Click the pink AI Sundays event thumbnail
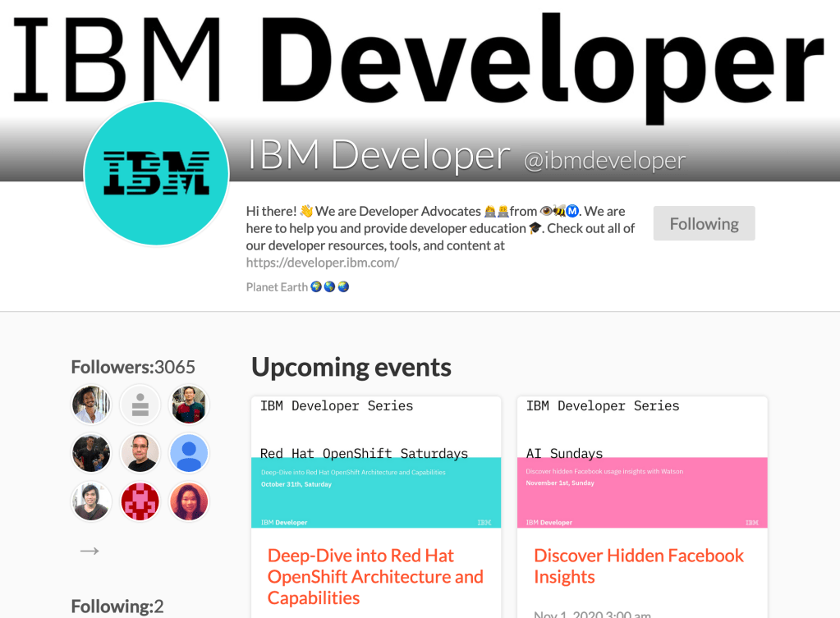 click(x=641, y=492)
